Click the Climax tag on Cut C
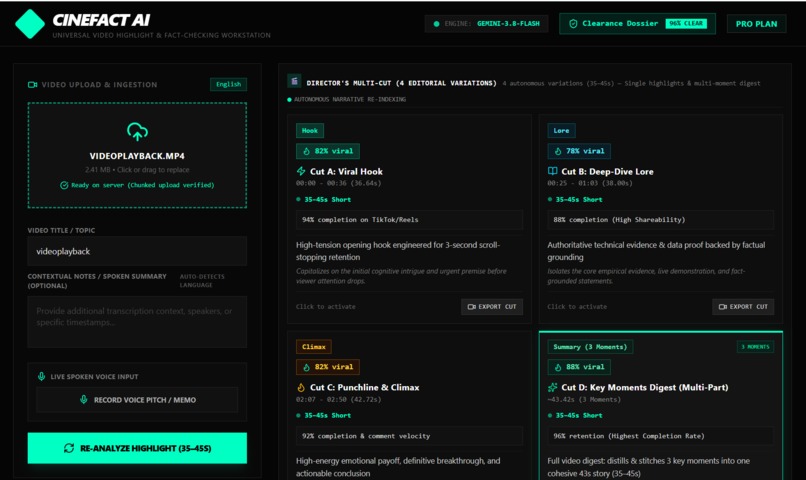 [x=314, y=347]
